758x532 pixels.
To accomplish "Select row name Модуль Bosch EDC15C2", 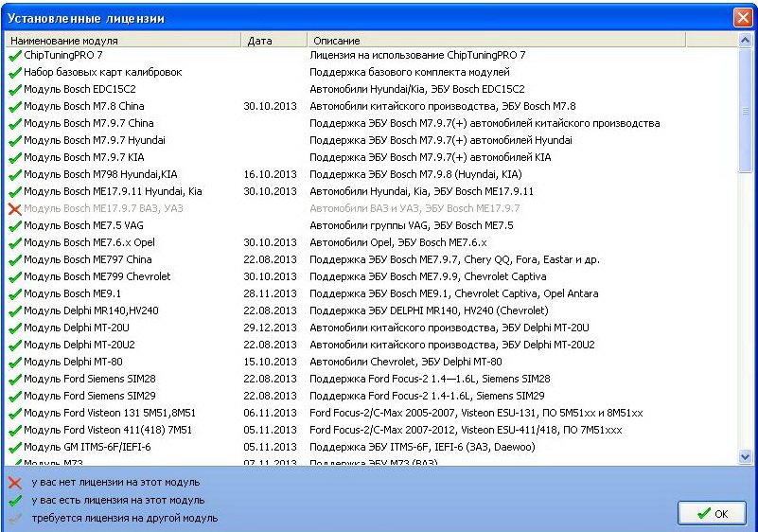I will [x=79, y=90].
